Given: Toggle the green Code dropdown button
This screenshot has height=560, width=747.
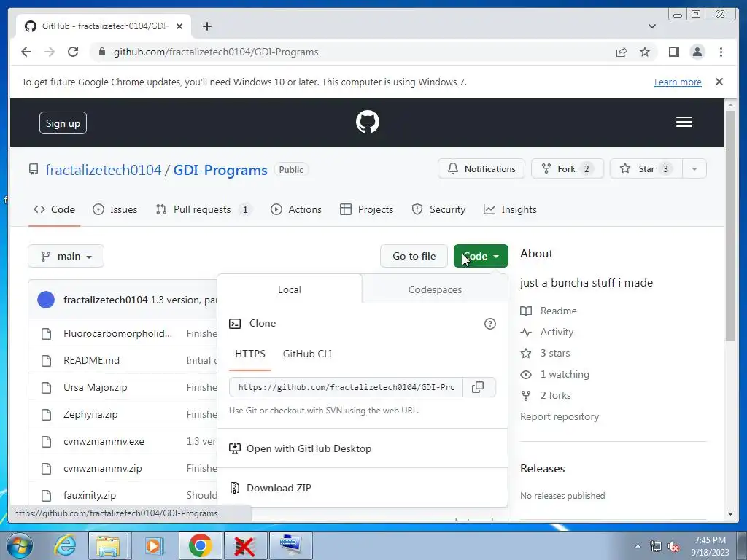Looking at the screenshot, I should pyautogui.click(x=481, y=256).
